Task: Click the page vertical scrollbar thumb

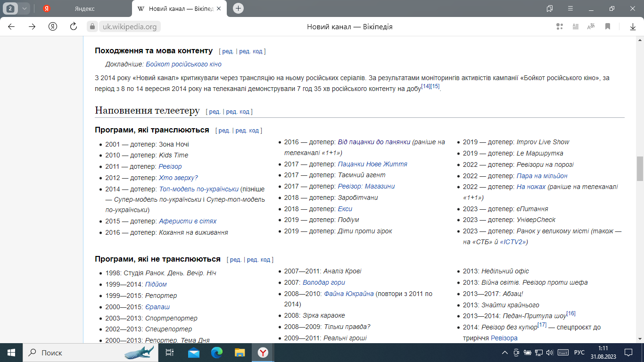Action: (x=640, y=169)
